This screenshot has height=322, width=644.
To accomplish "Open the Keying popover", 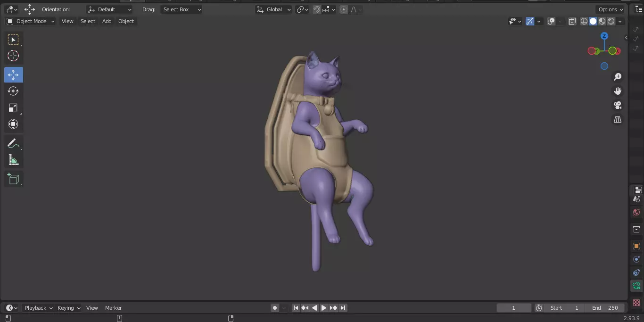I will point(68,308).
